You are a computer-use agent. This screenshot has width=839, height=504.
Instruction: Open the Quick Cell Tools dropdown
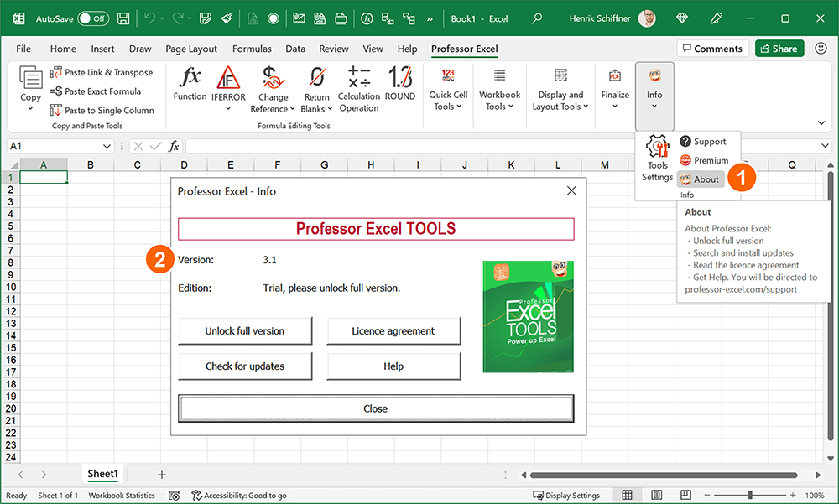[448, 90]
